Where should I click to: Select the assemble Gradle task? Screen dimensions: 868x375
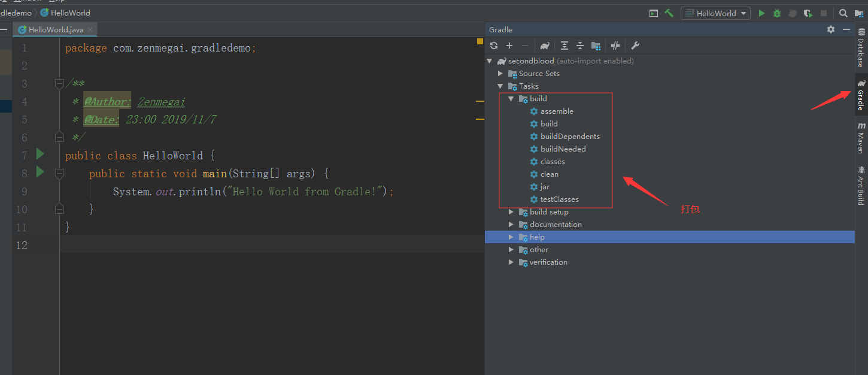pos(557,111)
